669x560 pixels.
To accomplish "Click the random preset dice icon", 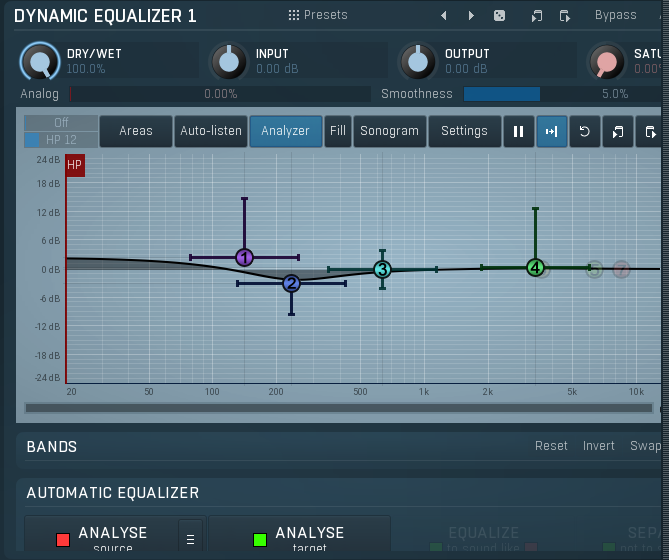I will [x=500, y=16].
